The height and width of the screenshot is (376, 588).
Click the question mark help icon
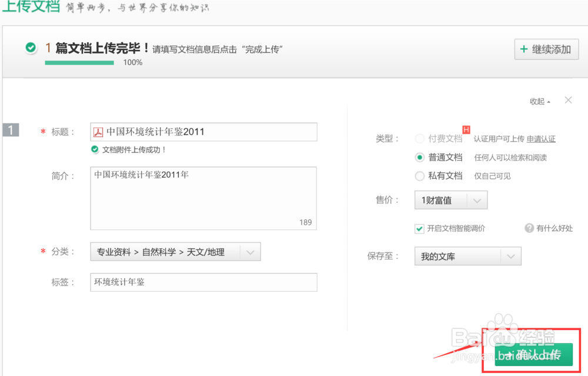coord(529,228)
